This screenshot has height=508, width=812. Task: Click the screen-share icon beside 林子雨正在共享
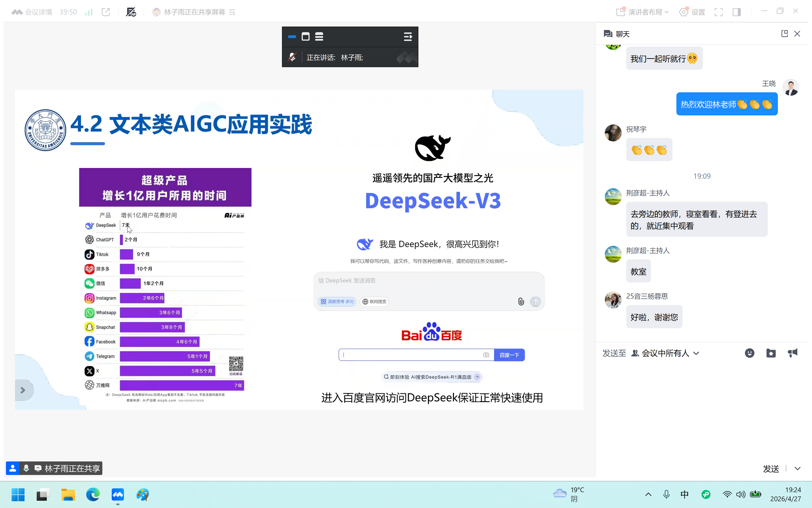pos(38,468)
